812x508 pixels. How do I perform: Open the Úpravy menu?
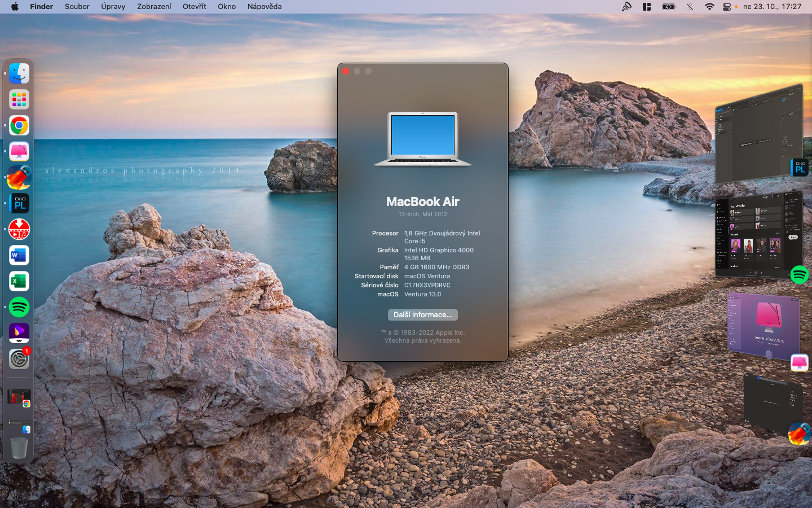pyautogui.click(x=113, y=7)
